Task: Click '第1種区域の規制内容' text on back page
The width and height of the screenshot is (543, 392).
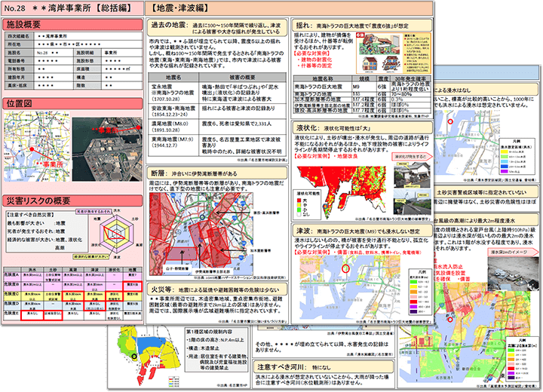Action: 209,332
